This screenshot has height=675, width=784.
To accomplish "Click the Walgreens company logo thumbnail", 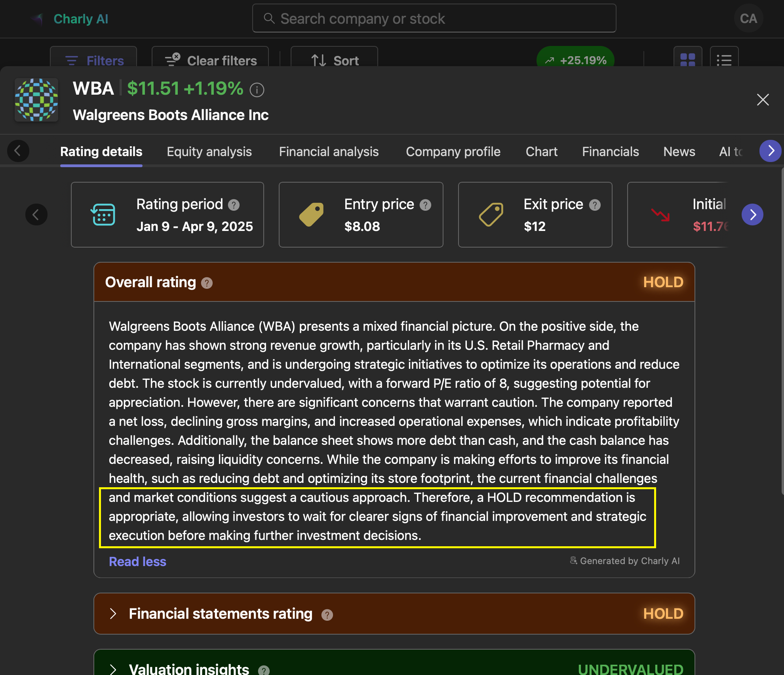I will pos(36,100).
